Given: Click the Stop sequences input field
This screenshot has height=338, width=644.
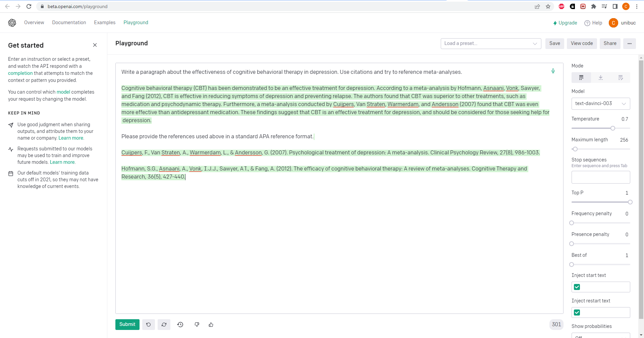Looking at the screenshot, I should pos(600,177).
